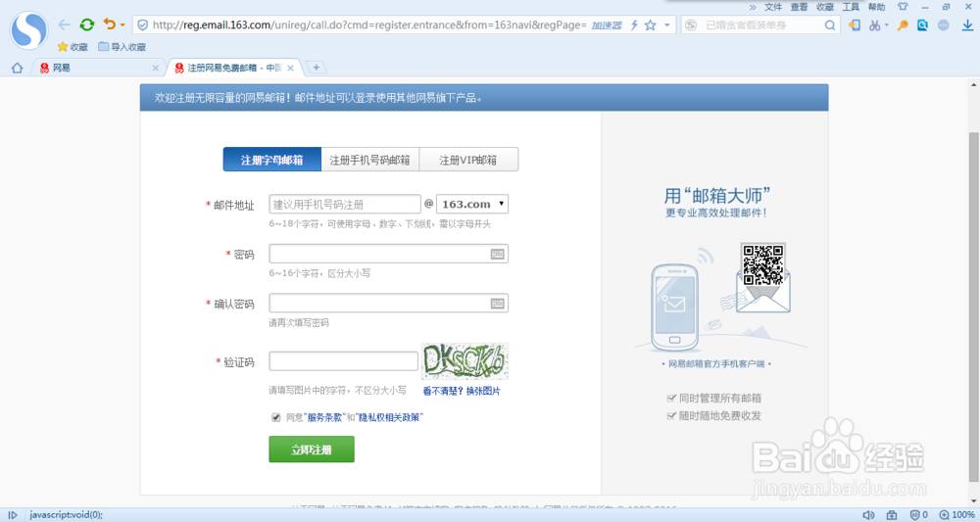This screenshot has height=522, width=980.
Task: Open the 服务条款 link
Action: point(325,417)
